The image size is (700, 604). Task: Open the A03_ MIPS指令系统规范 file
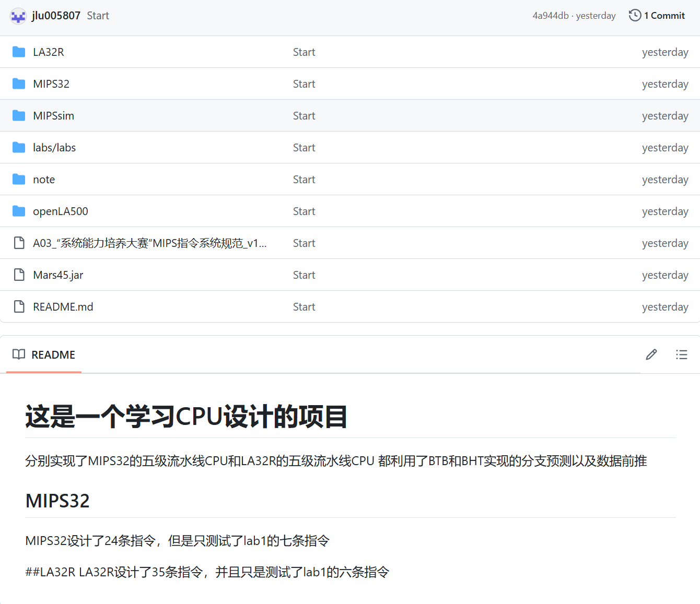click(150, 243)
